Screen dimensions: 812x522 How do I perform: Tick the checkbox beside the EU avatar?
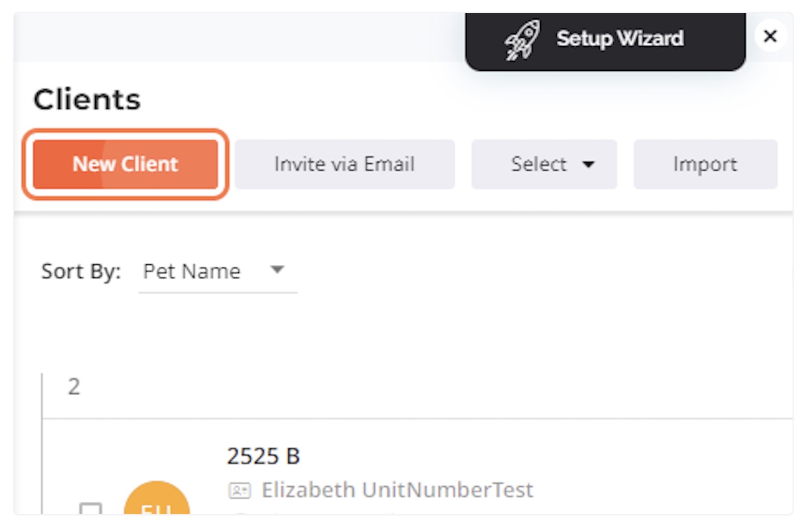[90, 508]
